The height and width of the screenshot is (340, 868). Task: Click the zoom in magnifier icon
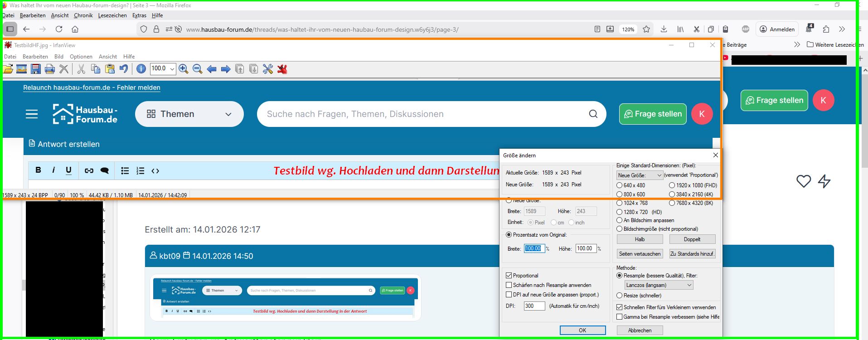[184, 69]
